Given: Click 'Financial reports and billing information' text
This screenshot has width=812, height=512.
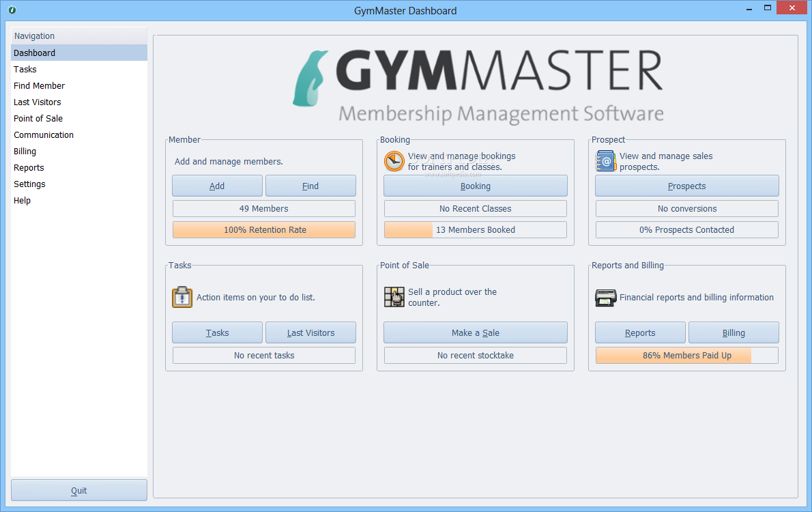Looking at the screenshot, I should click(697, 298).
